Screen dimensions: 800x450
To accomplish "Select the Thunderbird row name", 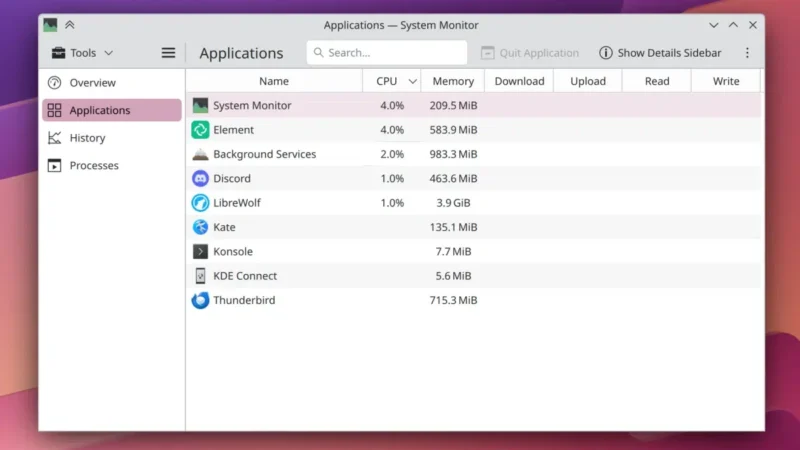I will (x=244, y=300).
